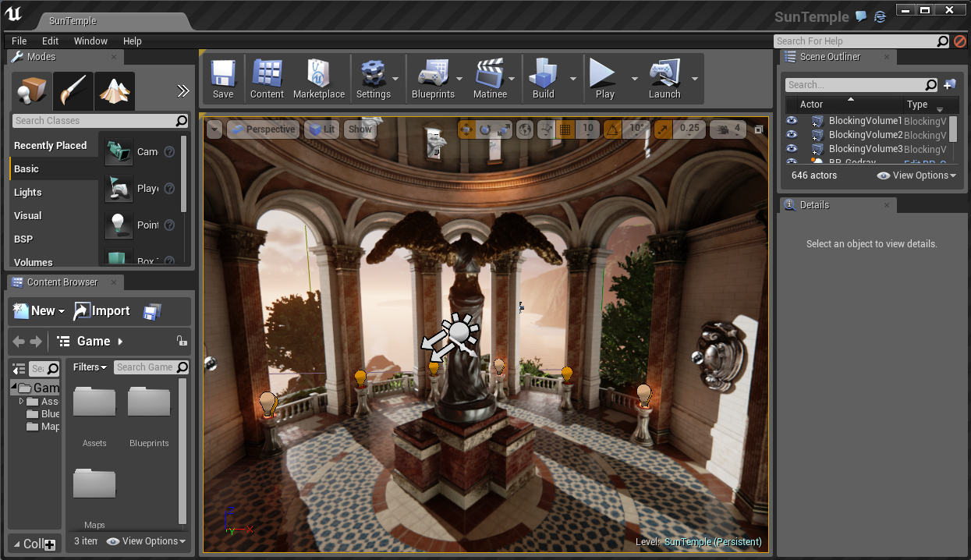Create a new folder in Scene Outliner
Image resolution: width=971 pixels, height=560 pixels.
point(949,84)
